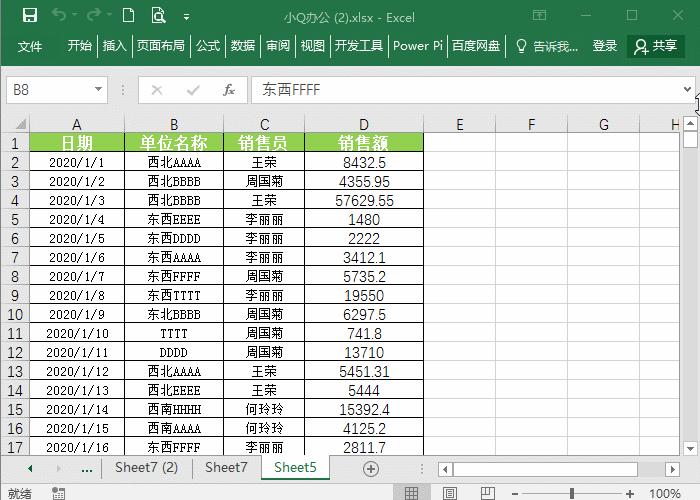Image resolution: width=700 pixels, height=500 pixels.
Task: Open the 审阅 ribbon tab
Action: coord(278,46)
